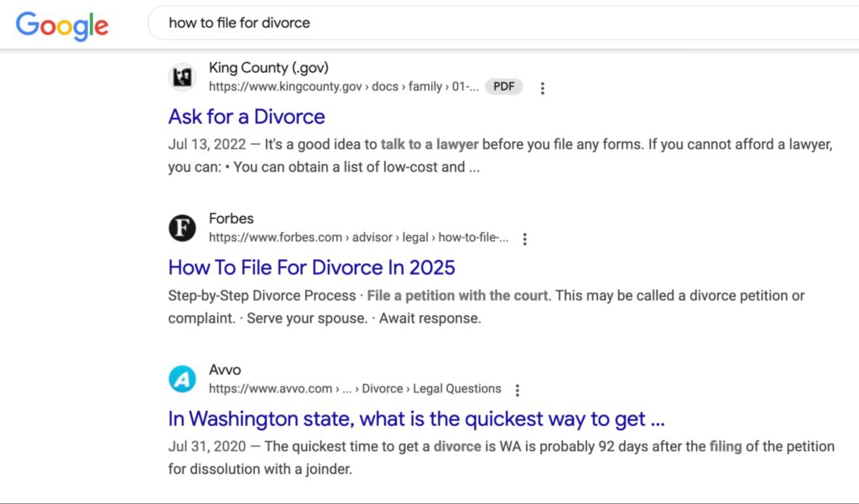Image resolution: width=859 pixels, height=504 pixels.
Task: Open the three-dot menu for the King County result
Action: click(x=542, y=87)
